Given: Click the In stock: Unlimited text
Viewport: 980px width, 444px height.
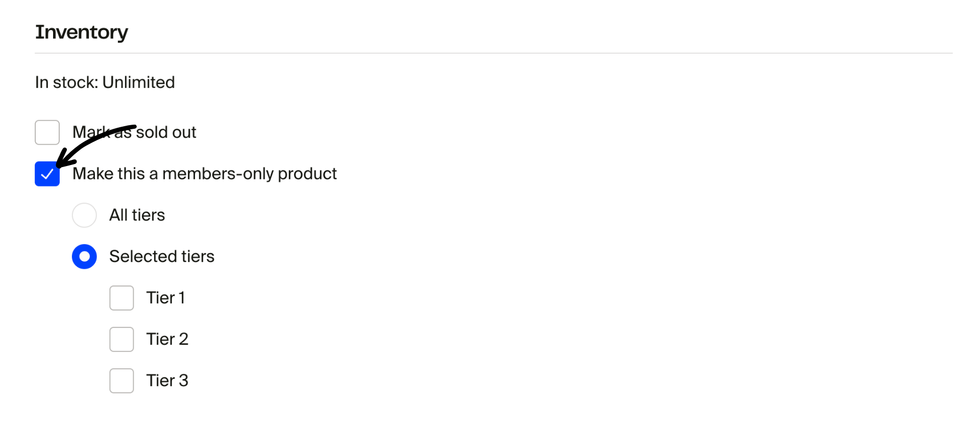Looking at the screenshot, I should pos(105,82).
